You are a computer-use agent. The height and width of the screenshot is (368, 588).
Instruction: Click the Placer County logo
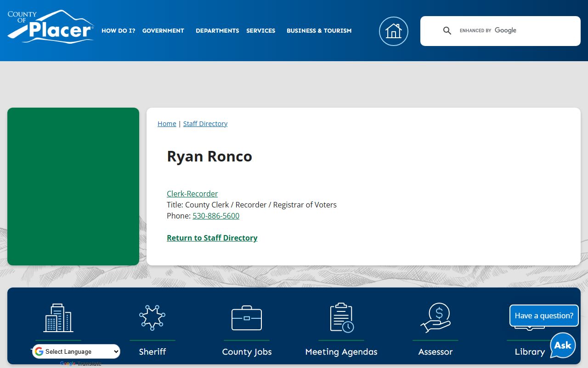coord(51,27)
